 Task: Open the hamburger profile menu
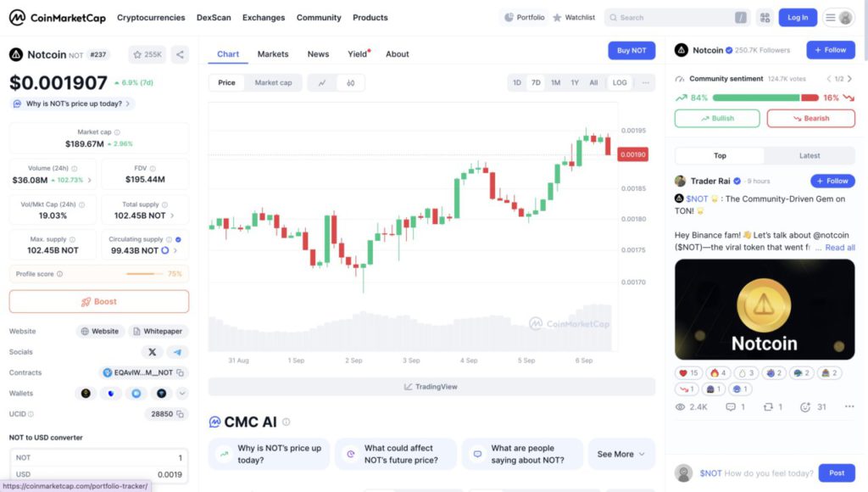point(838,17)
